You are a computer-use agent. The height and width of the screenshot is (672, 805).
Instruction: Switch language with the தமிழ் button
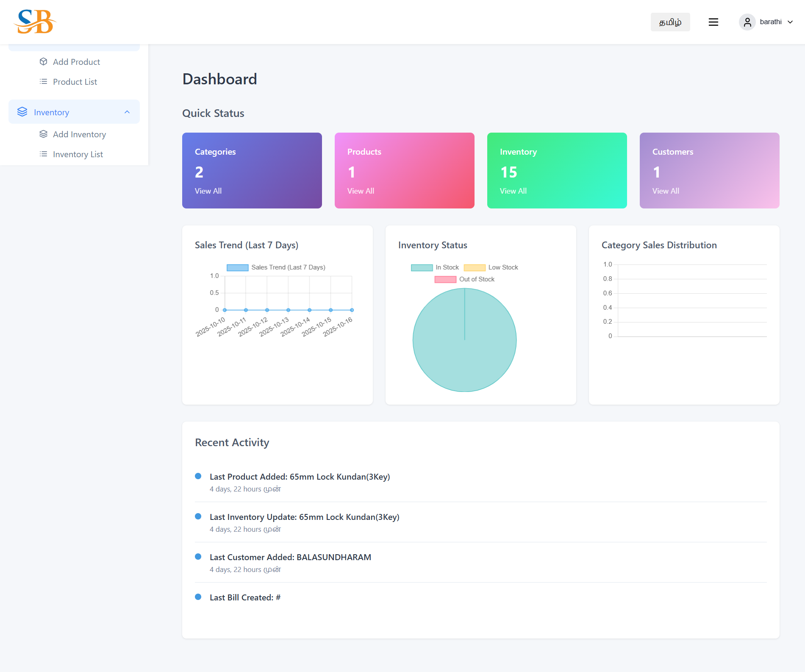click(670, 22)
